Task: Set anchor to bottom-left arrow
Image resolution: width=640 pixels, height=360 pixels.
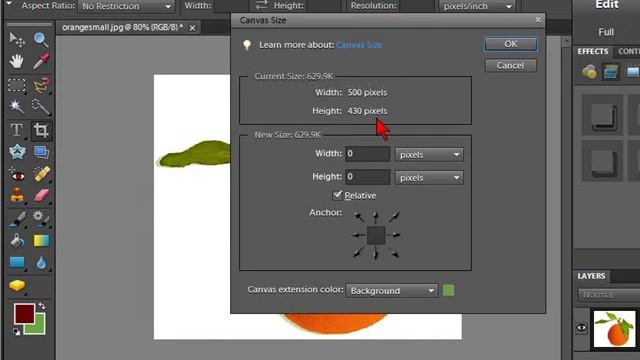Action: tap(358, 253)
